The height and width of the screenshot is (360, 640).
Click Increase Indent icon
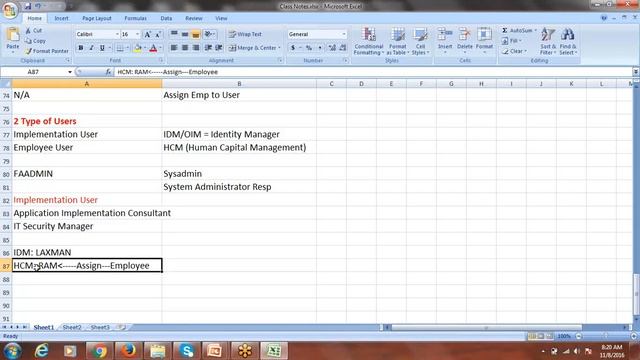point(219,48)
